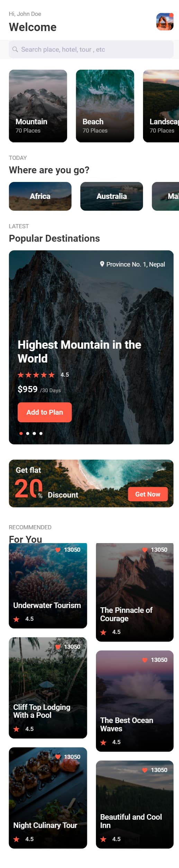Viewport: 179px width, 868px height.
Task: Like the Night Culinary Tour card heart
Action: (x=58, y=757)
